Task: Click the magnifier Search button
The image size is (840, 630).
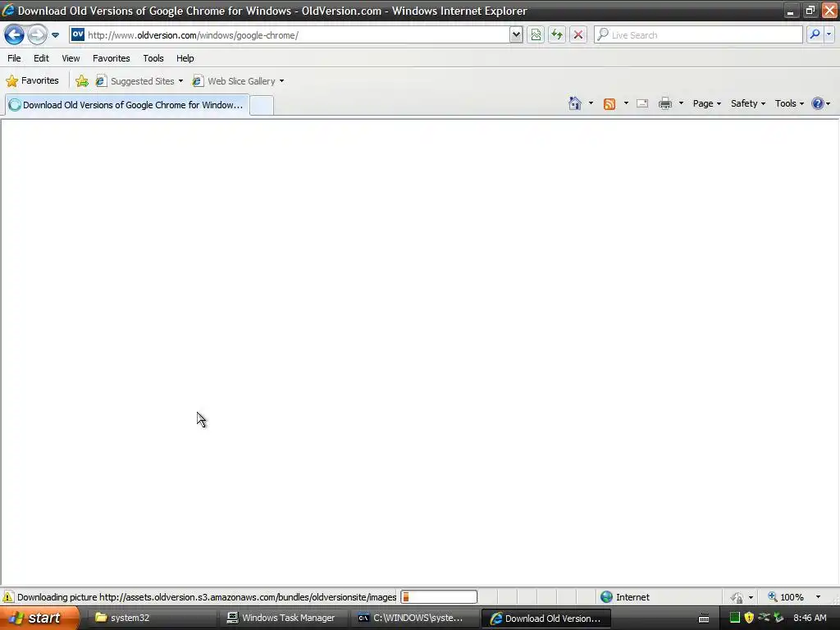Action: (815, 34)
